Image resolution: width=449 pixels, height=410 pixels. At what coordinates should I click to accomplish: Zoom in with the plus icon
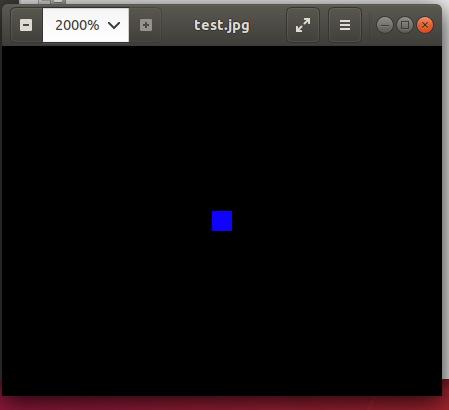pyautogui.click(x=146, y=25)
